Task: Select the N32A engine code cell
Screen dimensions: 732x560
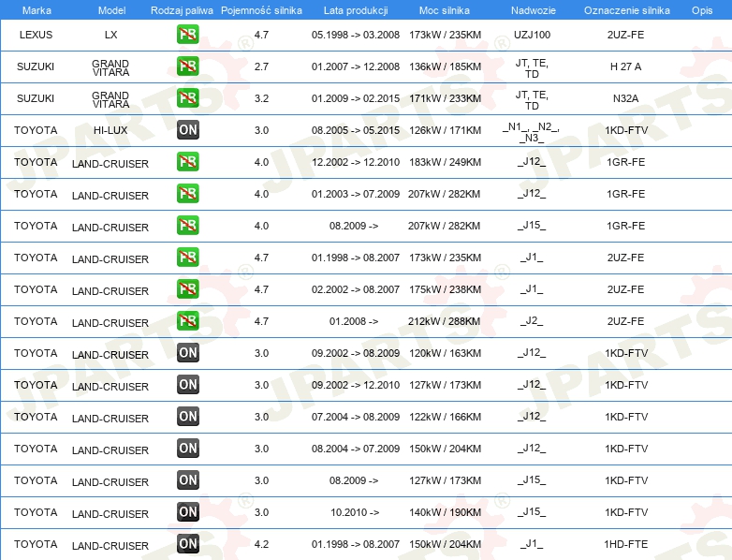Action: [625, 98]
